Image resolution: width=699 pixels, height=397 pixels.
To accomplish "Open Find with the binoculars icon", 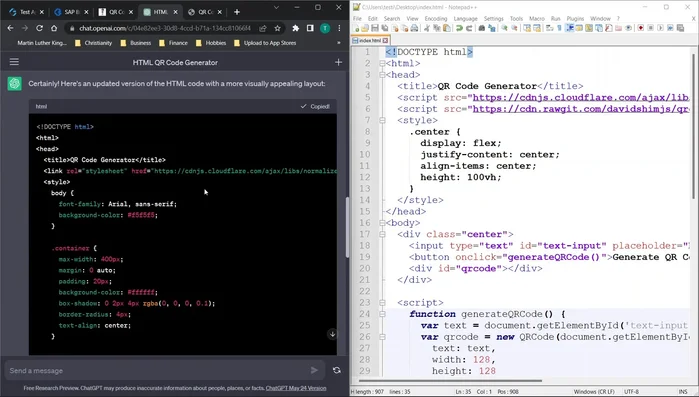I will pos(481,28).
